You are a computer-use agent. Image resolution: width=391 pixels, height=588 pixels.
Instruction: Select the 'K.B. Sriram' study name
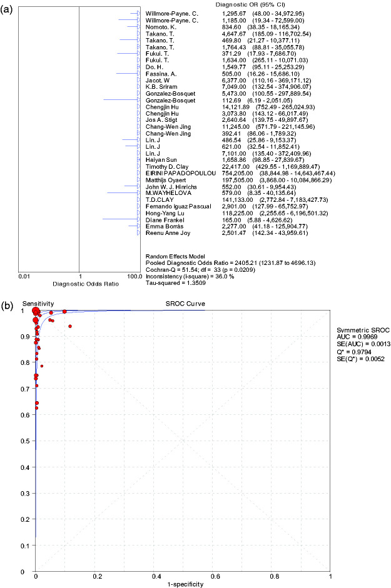coord(161,87)
